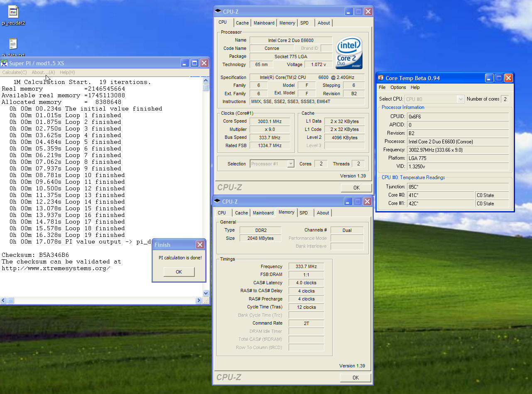Open File menu in Core Temp
This screenshot has height=394, width=532.
click(x=382, y=87)
